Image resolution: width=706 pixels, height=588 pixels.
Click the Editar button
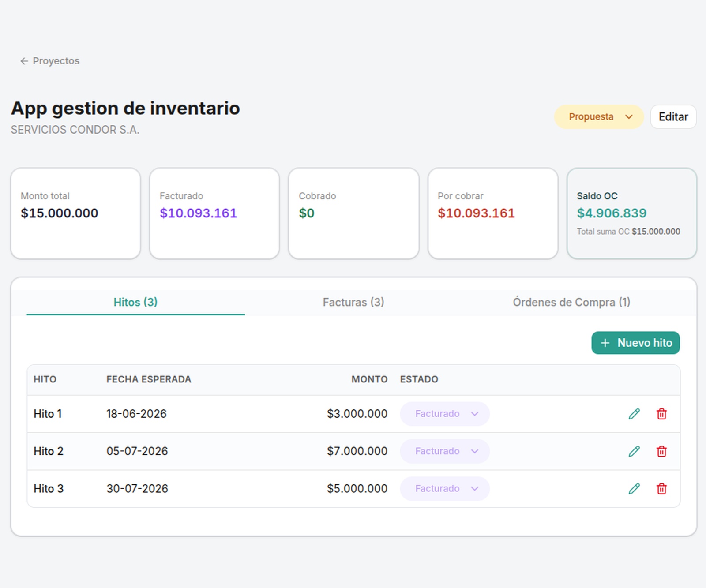point(673,117)
